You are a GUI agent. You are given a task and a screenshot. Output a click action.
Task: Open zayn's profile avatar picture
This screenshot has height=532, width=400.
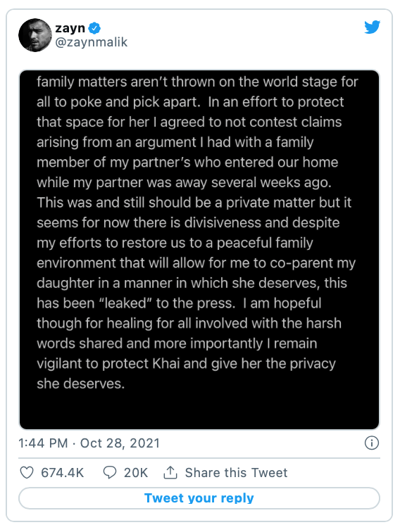tap(35, 35)
